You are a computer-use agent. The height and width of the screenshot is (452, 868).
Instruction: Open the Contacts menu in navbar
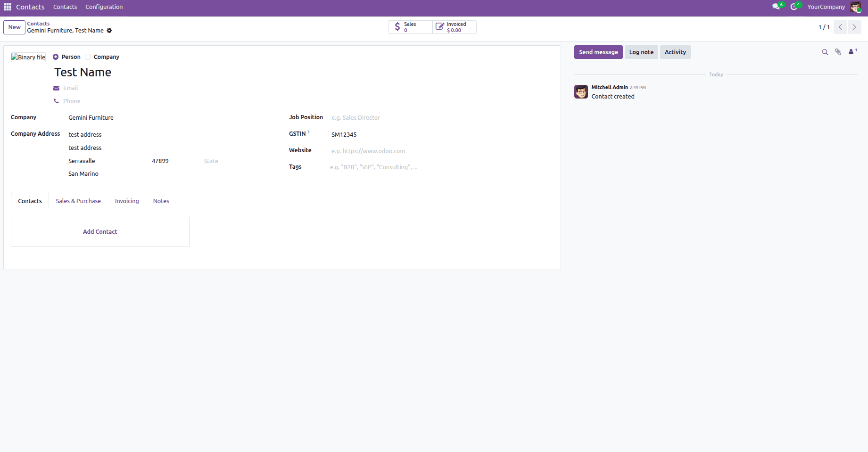tap(65, 7)
